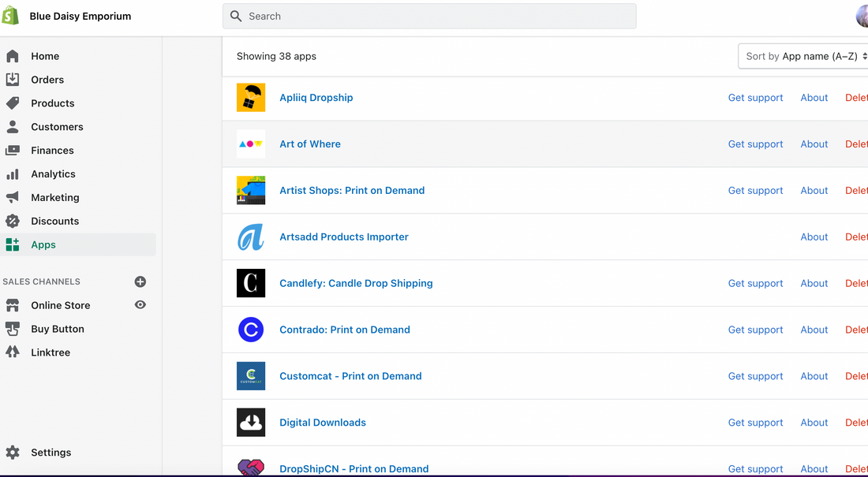This screenshot has width=868, height=477.
Task: Click the Apliiq Dropship parachute app icon
Action: click(251, 98)
